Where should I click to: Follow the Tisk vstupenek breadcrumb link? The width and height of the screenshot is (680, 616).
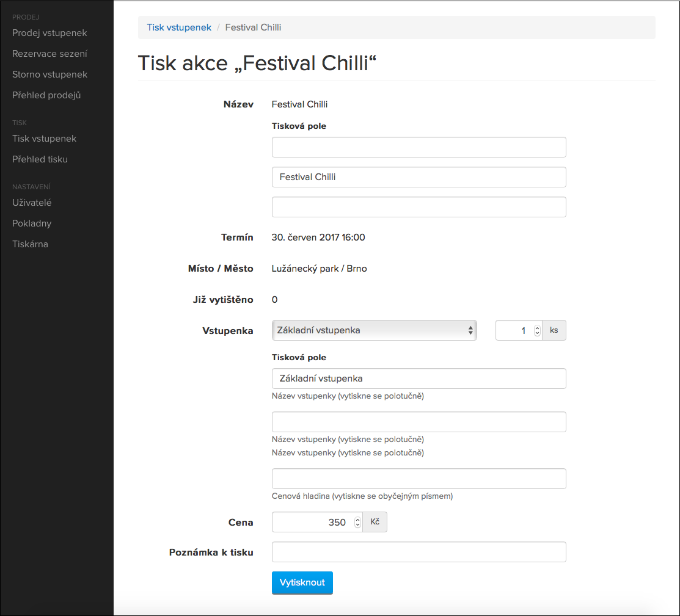tap(179, 27)
